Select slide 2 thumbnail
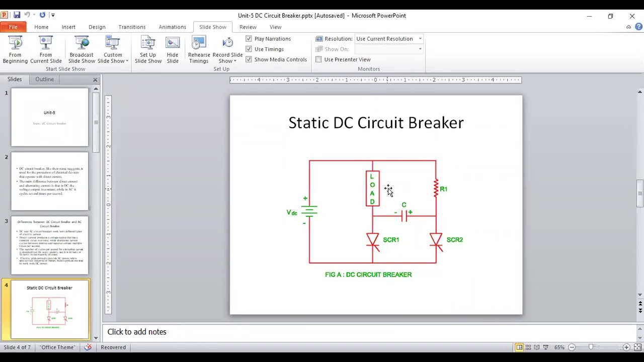The image size is (644, 362). tap(50, 182)
